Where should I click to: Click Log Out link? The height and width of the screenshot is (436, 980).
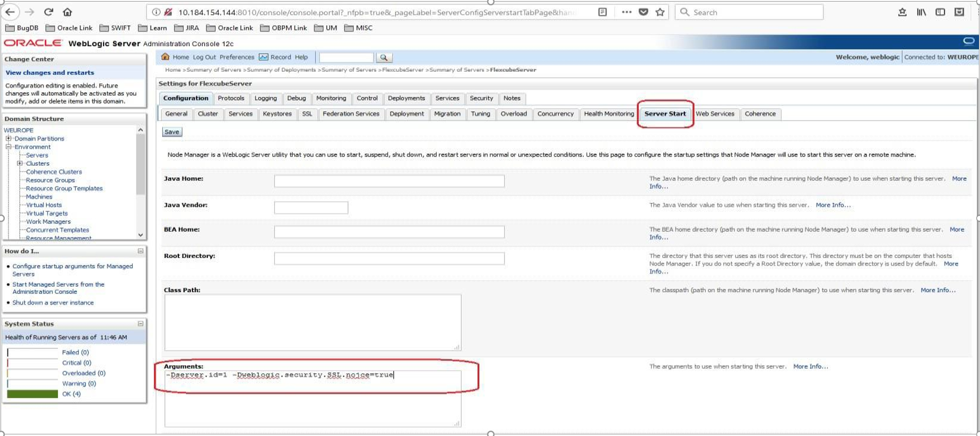coord(204,57)
